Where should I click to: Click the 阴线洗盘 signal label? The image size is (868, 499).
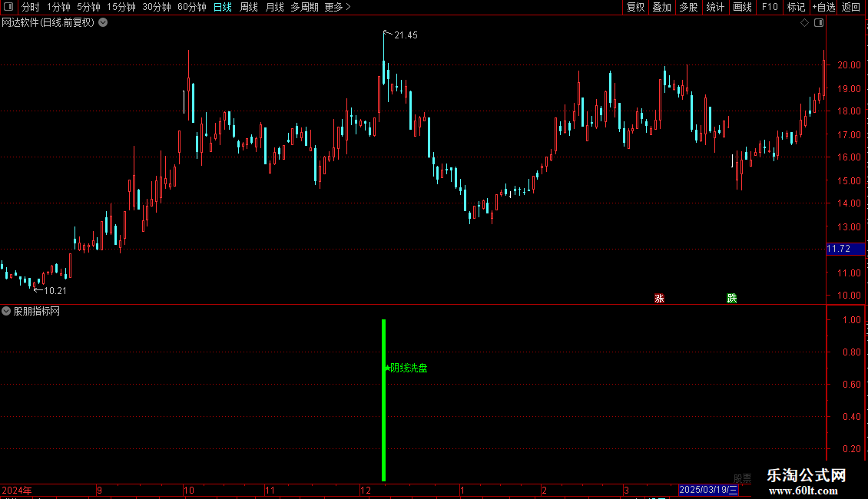[409, 368]
